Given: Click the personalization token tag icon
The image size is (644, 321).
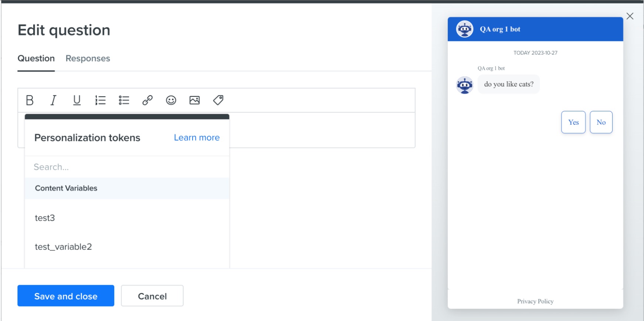Looking at the screenshot, I should click(x=218, y=100).
